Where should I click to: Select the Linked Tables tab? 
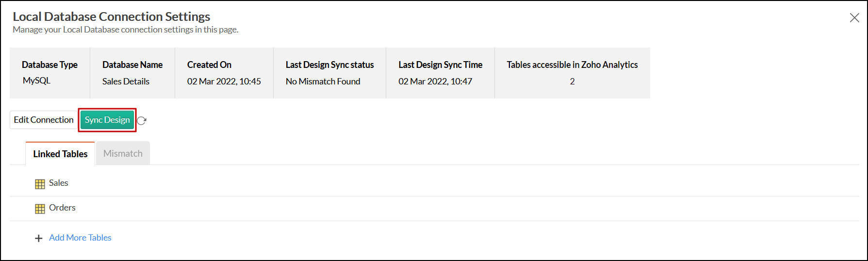point(60,154)
